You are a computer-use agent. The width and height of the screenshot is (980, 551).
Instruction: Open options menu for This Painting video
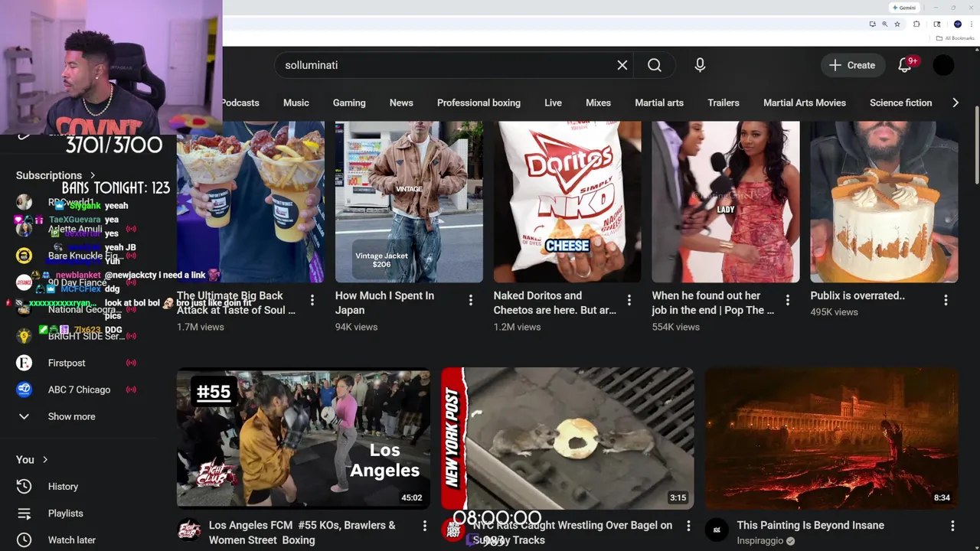click(x=952, y=526)
